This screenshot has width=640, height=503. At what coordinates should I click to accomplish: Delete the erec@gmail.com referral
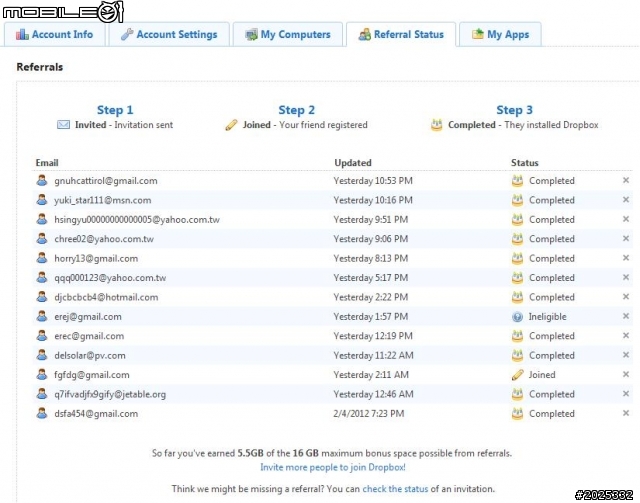pyautogui.click(x=626, y=335)
